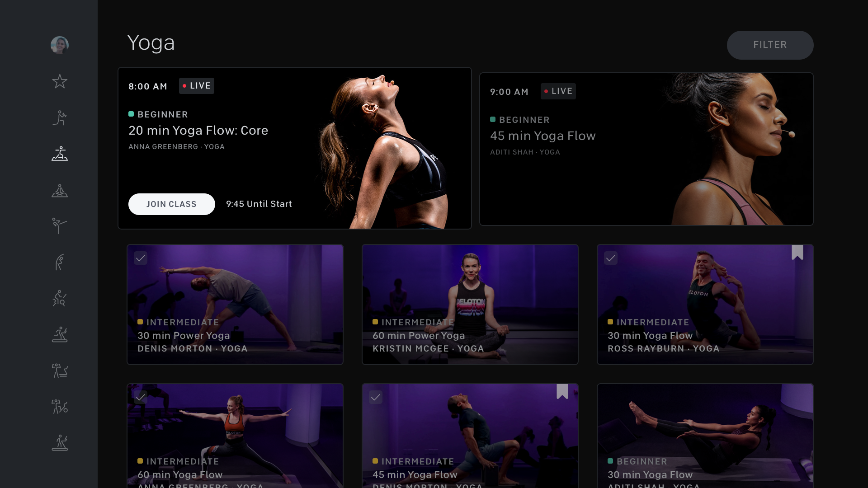Image resolution: width=868 pixels, height=488 pixels.
Task: Open the favorites star section in sidebar
Action: coord(59,81)
